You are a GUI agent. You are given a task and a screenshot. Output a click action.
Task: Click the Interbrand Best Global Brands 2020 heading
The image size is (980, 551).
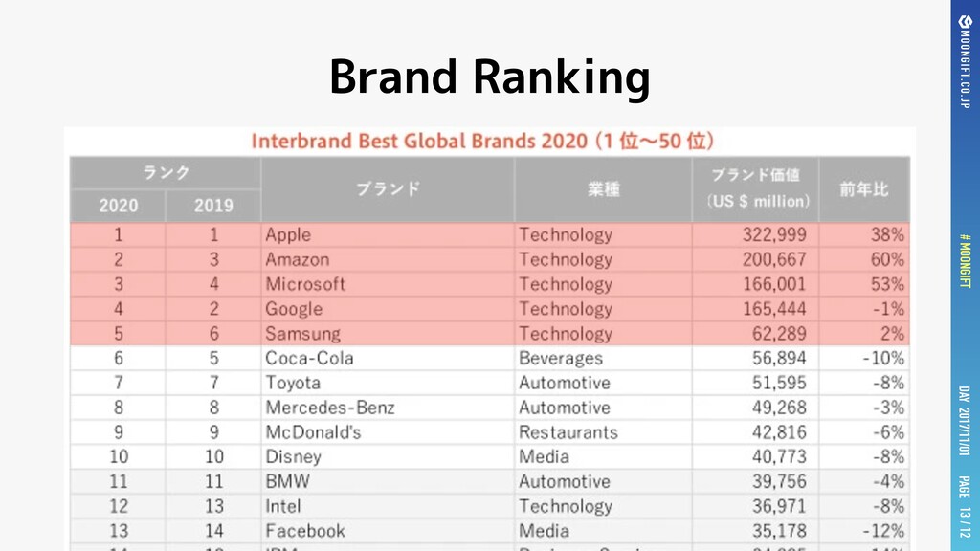pyautogui.click(x=482, y=142)
